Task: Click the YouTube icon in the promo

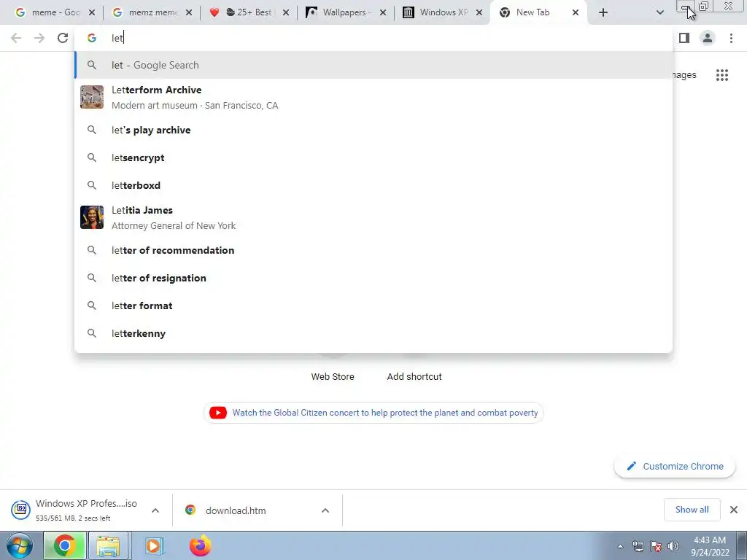Action: (217, 413)
